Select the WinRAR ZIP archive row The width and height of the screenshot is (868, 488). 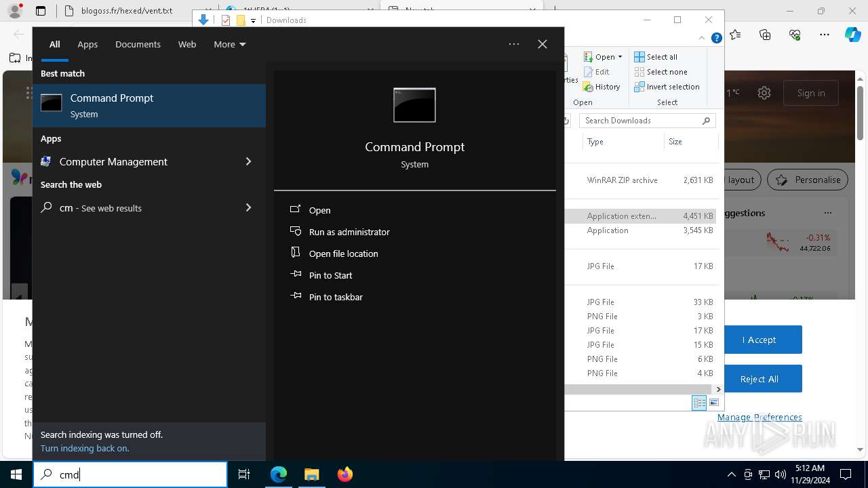coord(641,180)
